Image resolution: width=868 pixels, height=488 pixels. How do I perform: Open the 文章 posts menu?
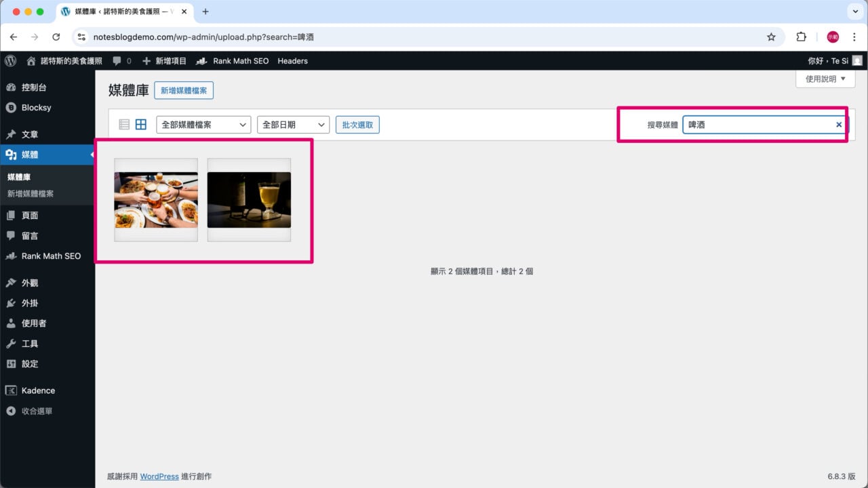tap(30, 134)
